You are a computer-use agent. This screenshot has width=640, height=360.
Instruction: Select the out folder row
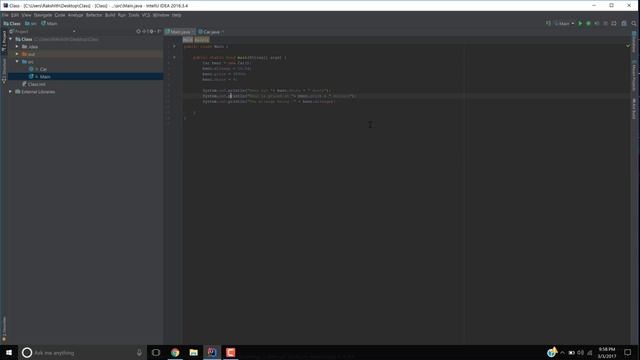(x=86, y=54)
